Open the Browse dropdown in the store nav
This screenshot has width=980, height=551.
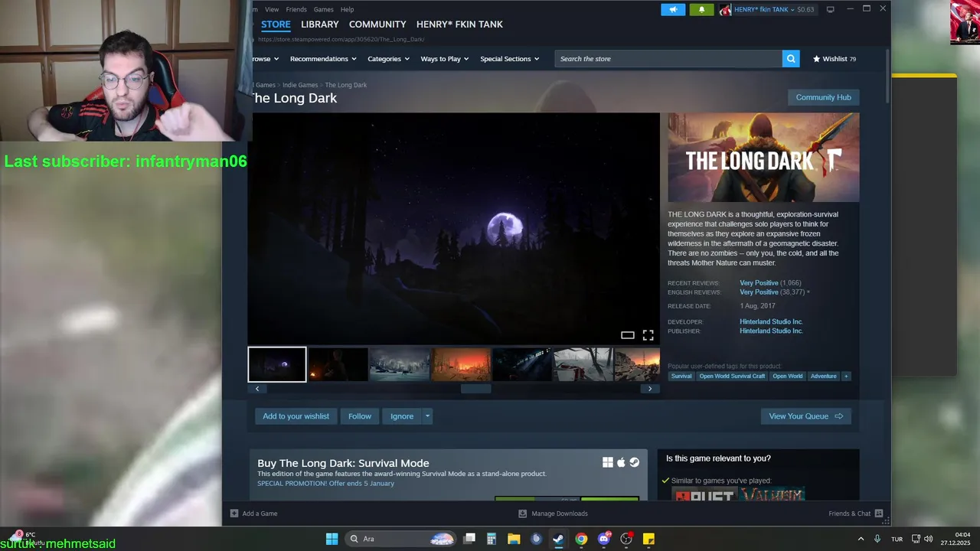coord(265,59)
